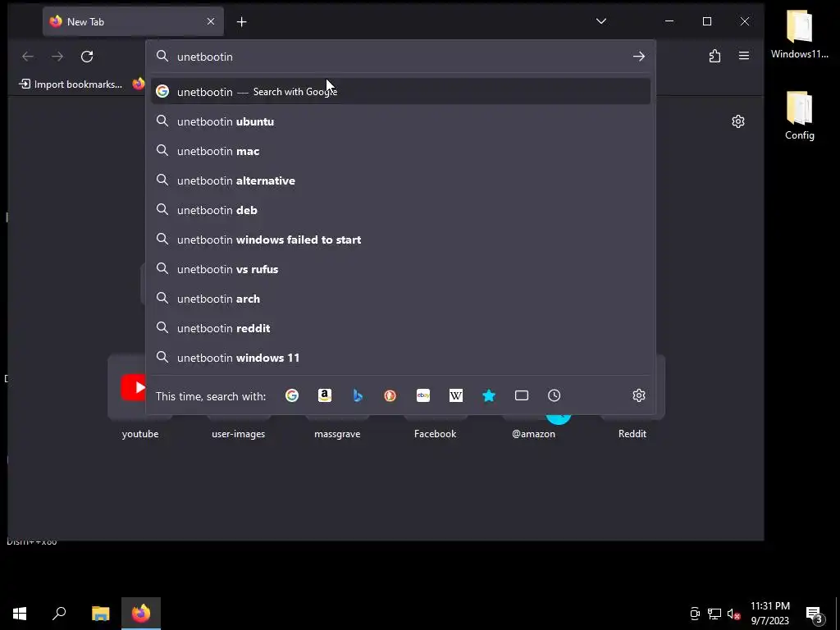Open Firefox extensions puzzle icon
This screenshot has height=630, width=840.
point(714,56)
